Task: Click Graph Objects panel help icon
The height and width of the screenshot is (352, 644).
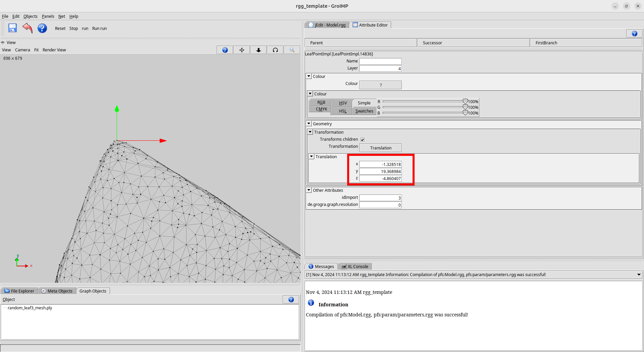Action: (x=291, y=300)
